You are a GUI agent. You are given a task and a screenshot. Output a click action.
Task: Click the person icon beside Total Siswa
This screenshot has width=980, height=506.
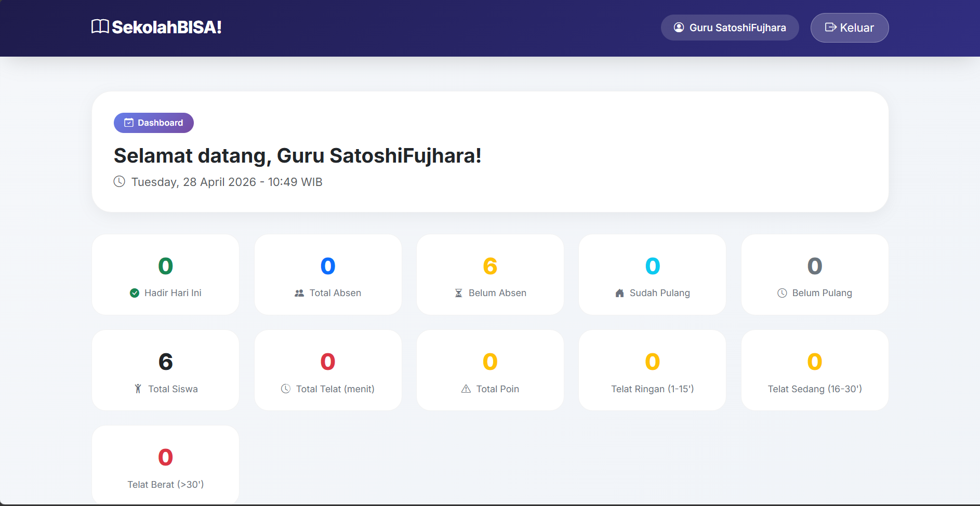pyautogui.click(x=138, y=389)
